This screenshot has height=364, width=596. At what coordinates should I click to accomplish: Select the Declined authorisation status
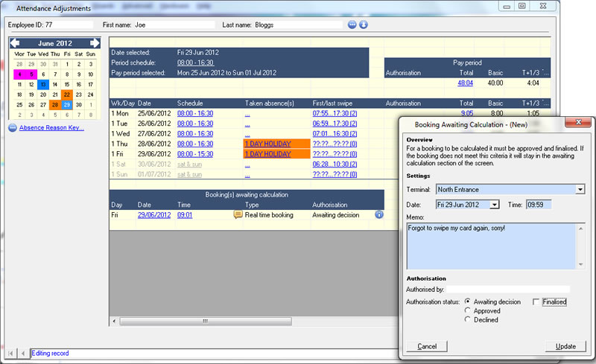(468, 320)
